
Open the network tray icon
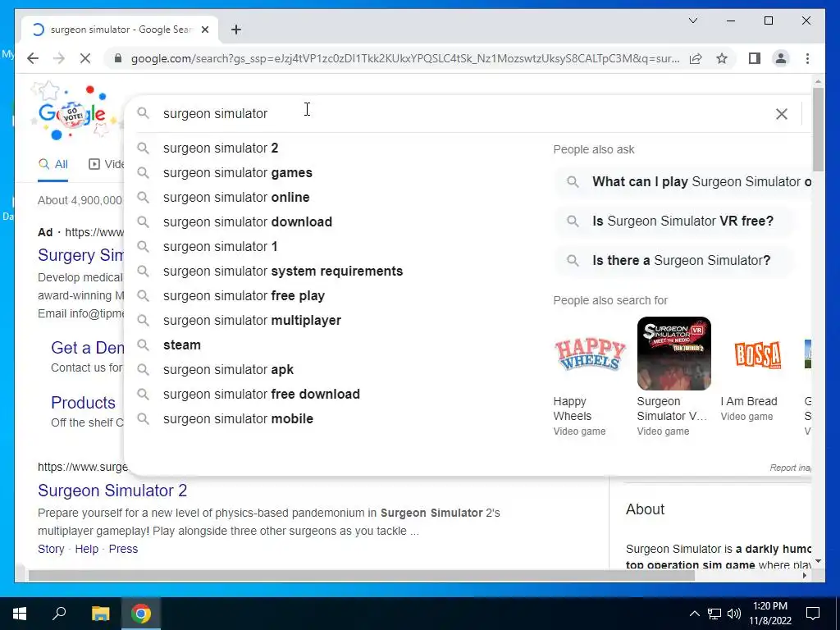point(714,614)
